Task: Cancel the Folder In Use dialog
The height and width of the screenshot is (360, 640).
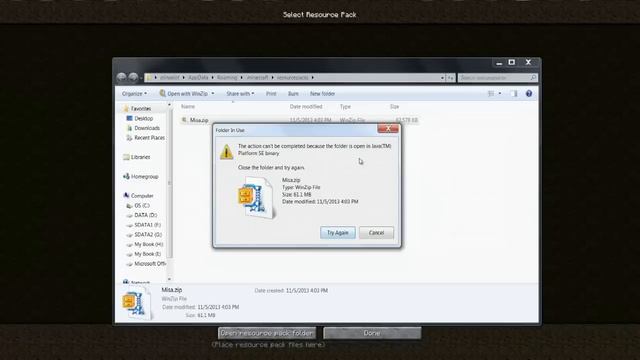Action: click(x=376, y=233)
